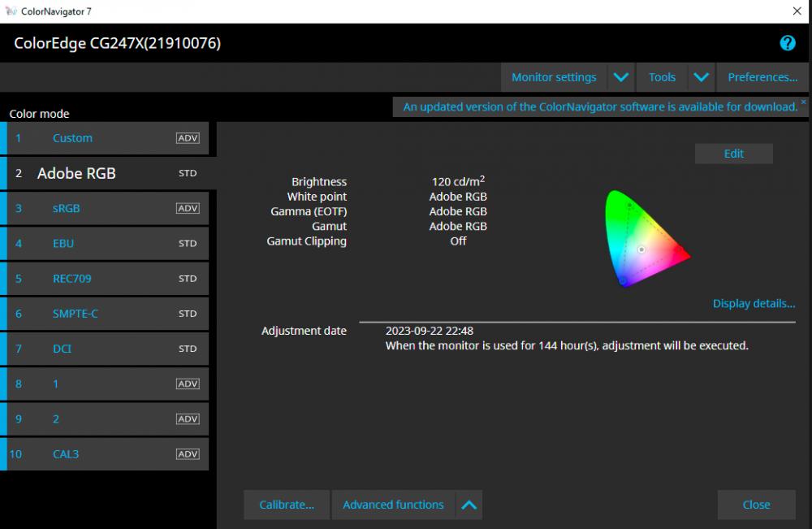The image size is (812, 529).
Task: Collapse the Advanced functions chevron
Action: pos(469,505)
